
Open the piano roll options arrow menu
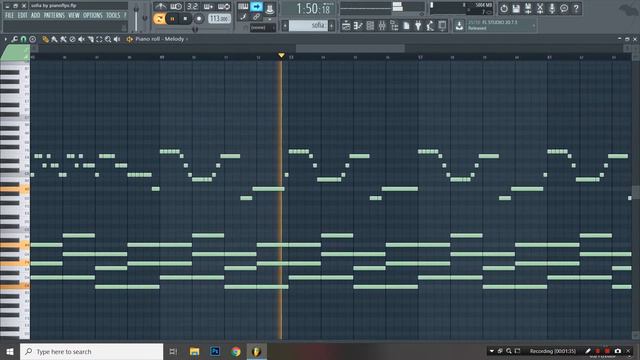(6, 39)
